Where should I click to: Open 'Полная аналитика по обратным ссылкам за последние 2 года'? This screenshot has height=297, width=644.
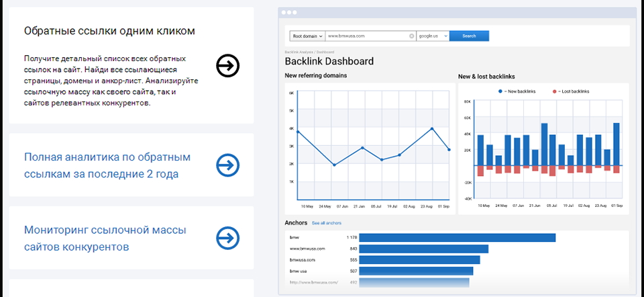tap(107, 165)
